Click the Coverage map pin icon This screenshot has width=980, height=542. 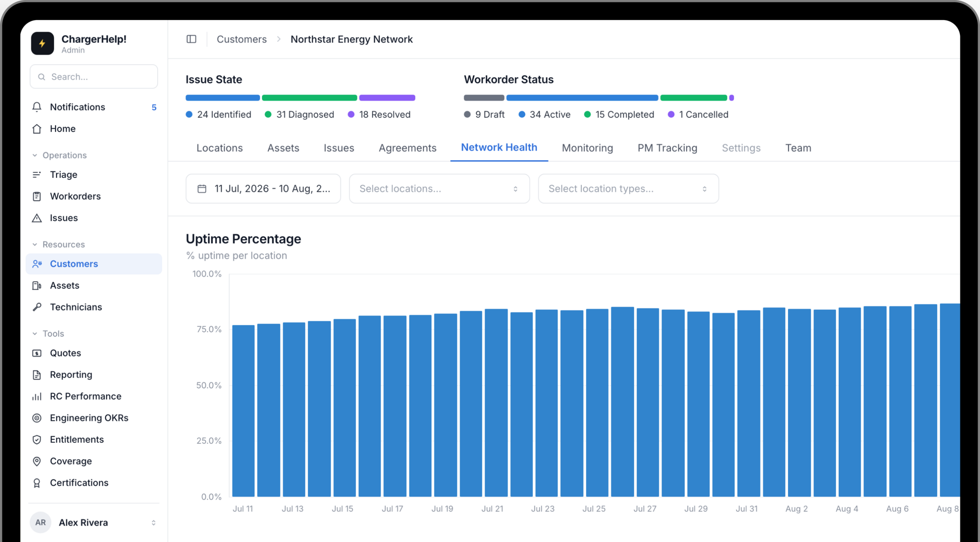coord(37,461)
